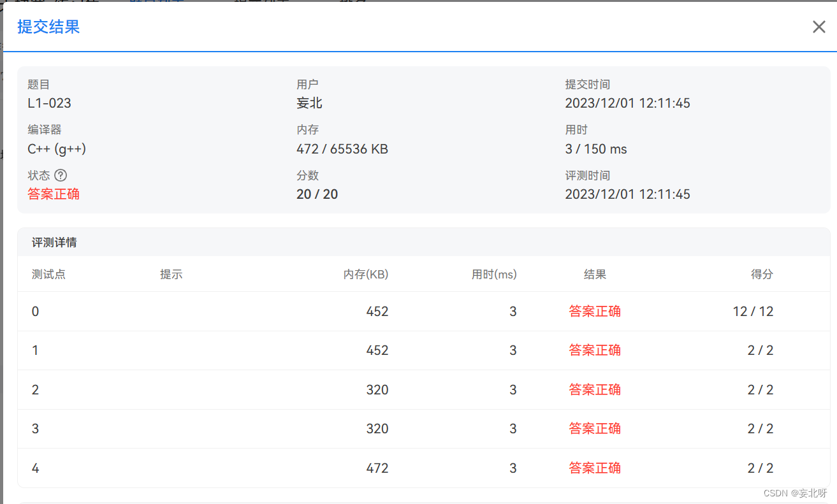Select the total score 20 / 20
The image size is (837, 504).
coord(317,194)
